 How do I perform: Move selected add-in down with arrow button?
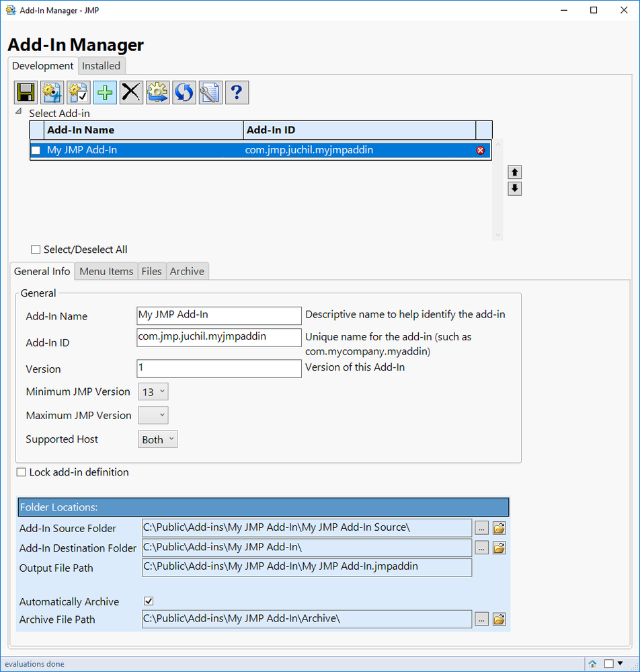pos(514,188)
